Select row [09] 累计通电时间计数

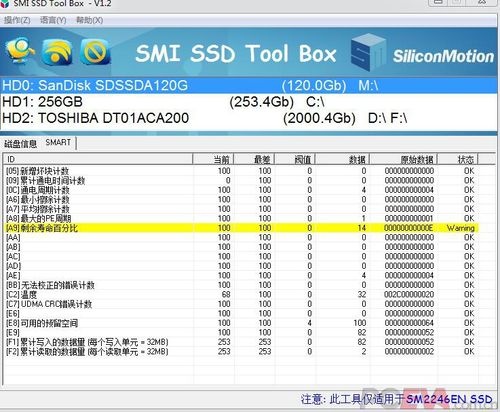[241, 180]
